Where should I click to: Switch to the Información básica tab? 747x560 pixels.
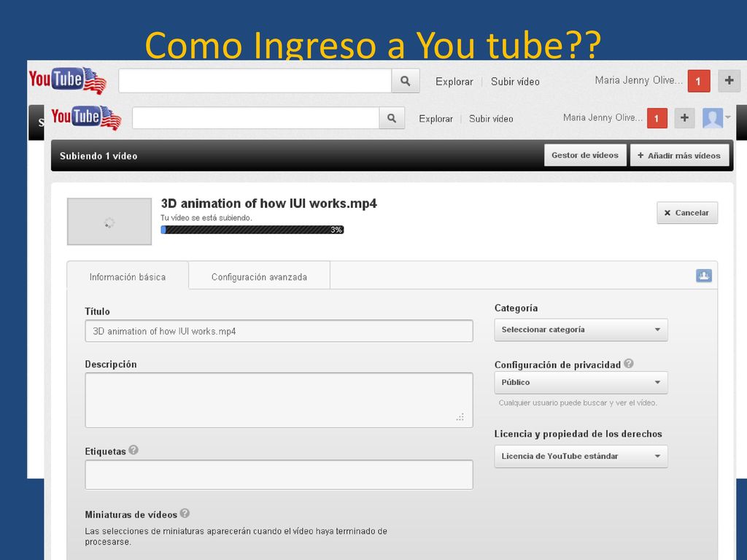point(128,276)
